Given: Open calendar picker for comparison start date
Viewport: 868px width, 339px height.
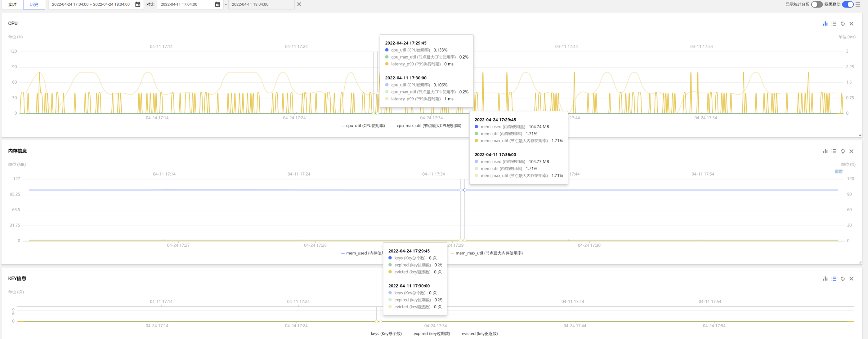Looking at the screenshot, I should click(x=217, y=4).
